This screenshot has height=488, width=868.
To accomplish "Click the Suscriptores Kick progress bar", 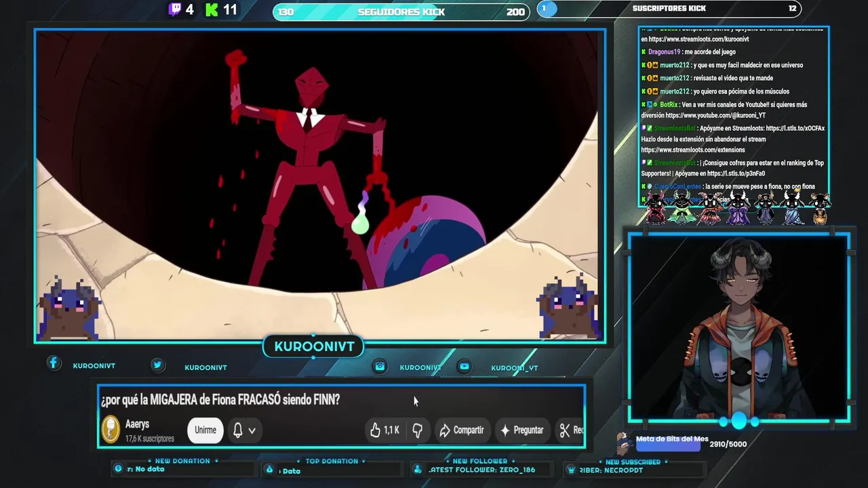I will tap(669, 9).
